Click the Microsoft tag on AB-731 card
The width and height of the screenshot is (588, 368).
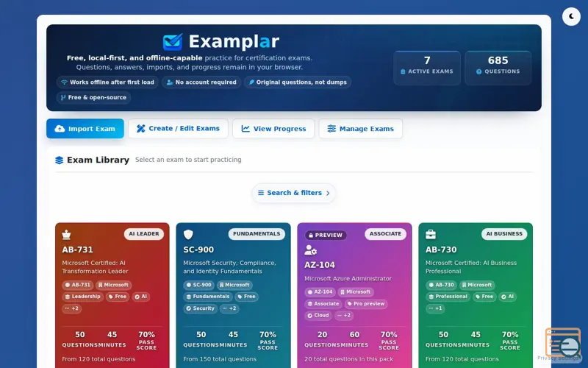coord(113,285)
